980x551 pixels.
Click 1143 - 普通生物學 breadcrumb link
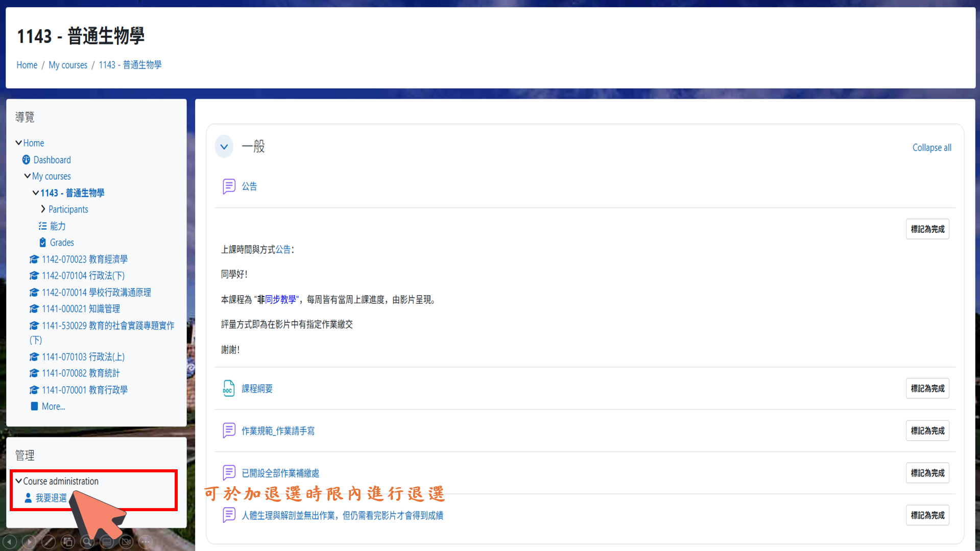pyautogui.click(x=130, y=65)
